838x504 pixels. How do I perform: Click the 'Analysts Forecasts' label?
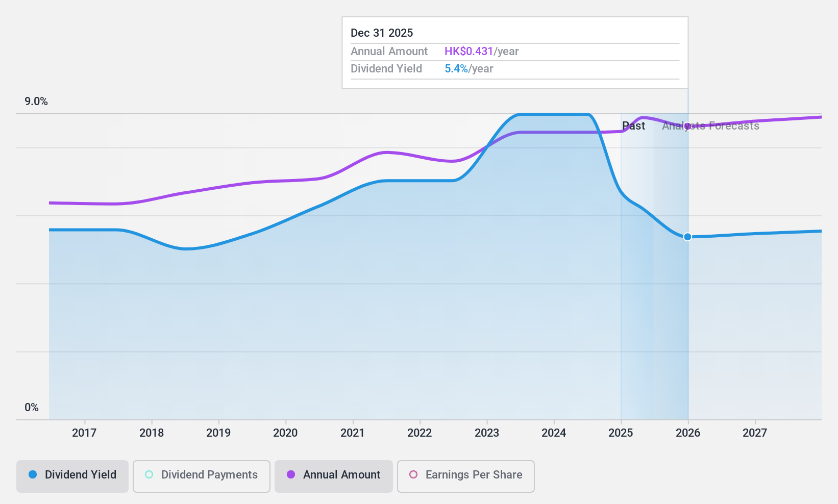[710, 125]
